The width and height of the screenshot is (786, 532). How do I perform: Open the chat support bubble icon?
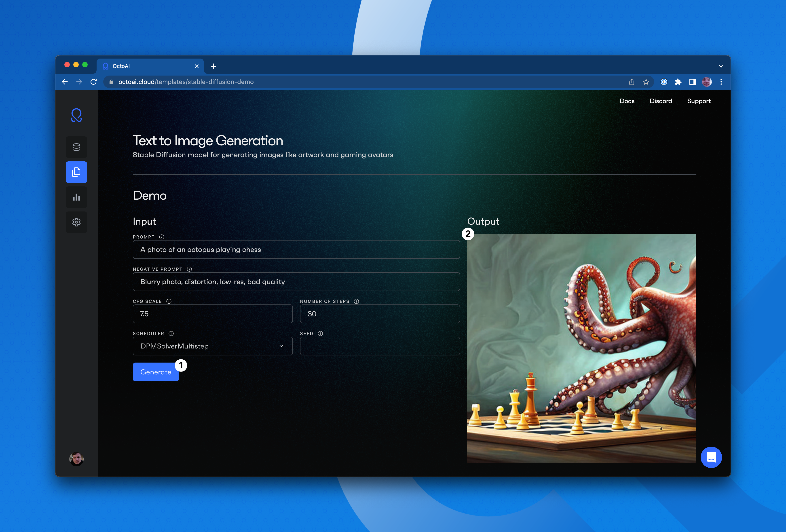(x=711, y=457)
